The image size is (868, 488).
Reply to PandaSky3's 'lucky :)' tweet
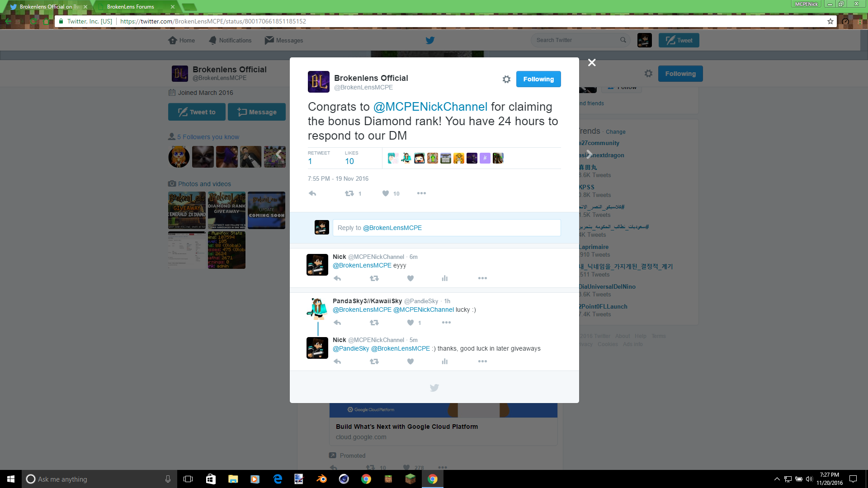pos(337,323)
